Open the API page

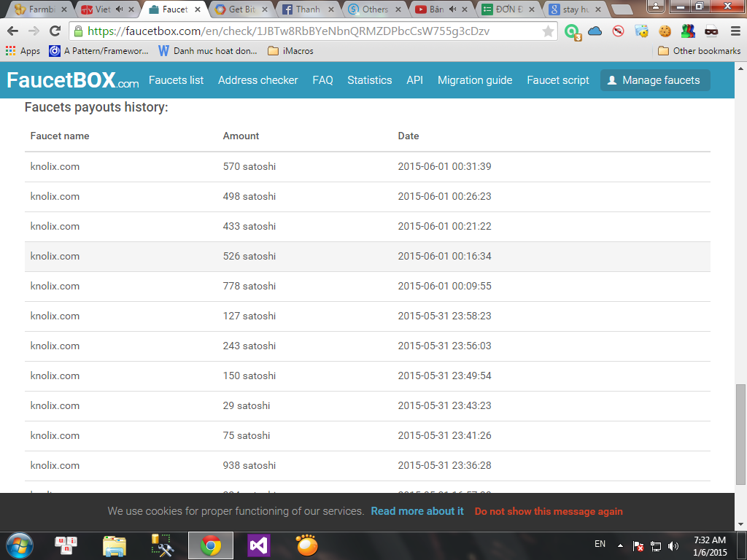coord(414,80)
